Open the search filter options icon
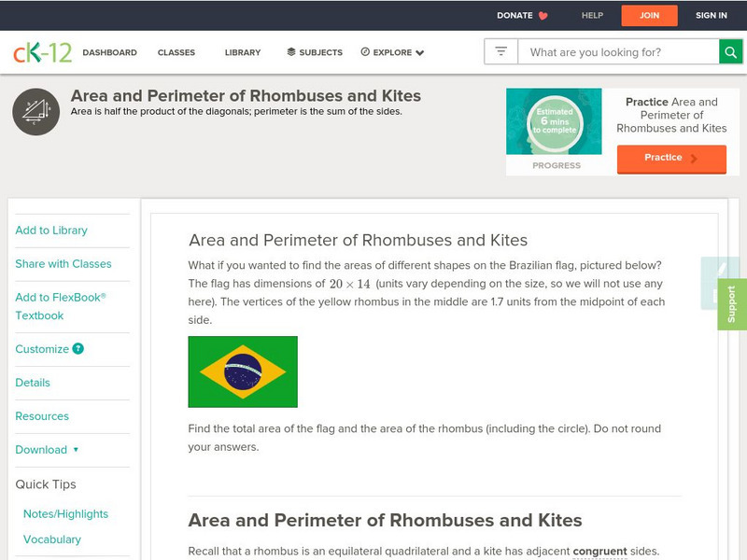Screen dimensions: 747x560 click(x=501, y=52)
